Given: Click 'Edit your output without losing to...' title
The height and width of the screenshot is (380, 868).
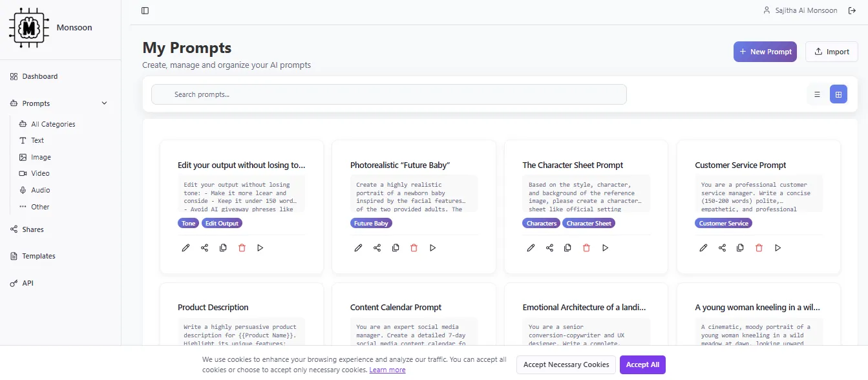Looking at the screenshot, I should pyautogui.click(x=242, y=165).
